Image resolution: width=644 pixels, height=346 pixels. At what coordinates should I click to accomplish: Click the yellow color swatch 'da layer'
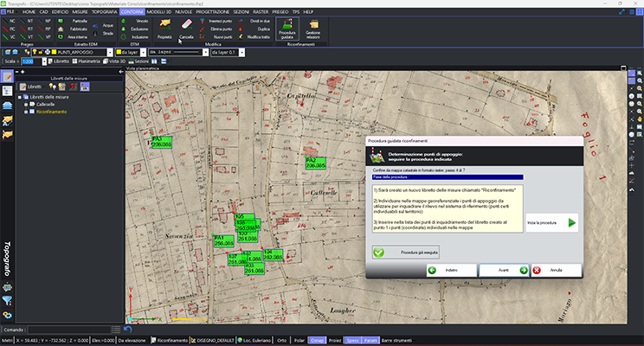pyautogui.click(x=118, y=52)
